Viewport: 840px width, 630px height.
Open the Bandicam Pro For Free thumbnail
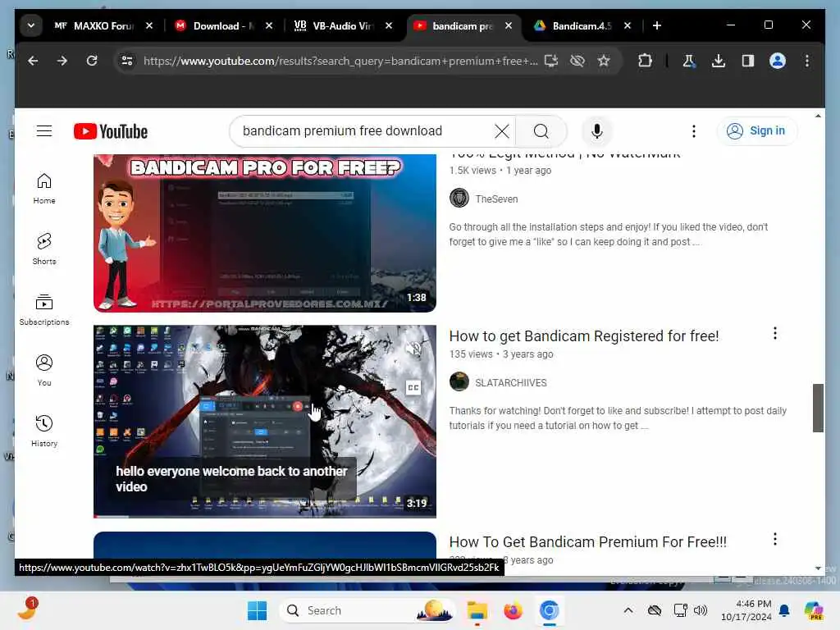pos(265,233)
